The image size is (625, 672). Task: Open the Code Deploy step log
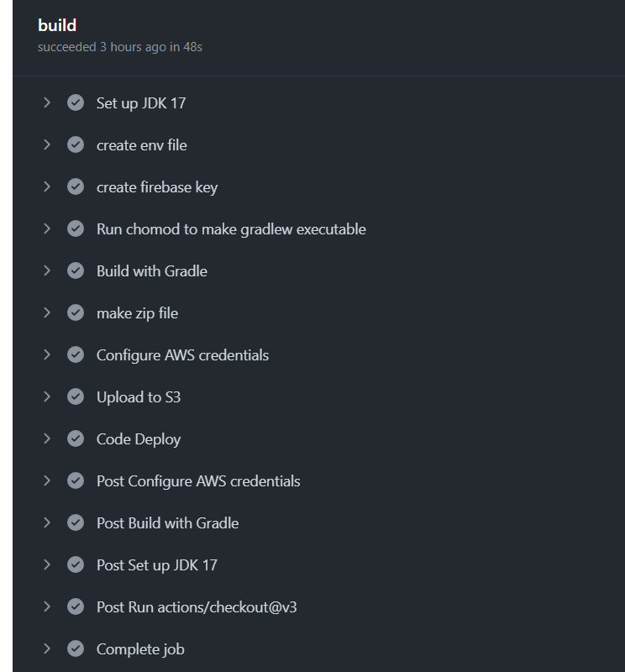pos(139,439)
